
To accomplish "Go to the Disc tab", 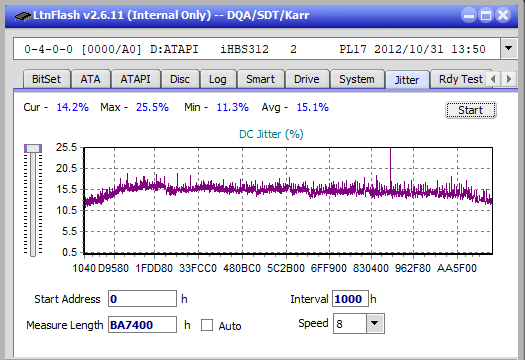I will [180, 79].
